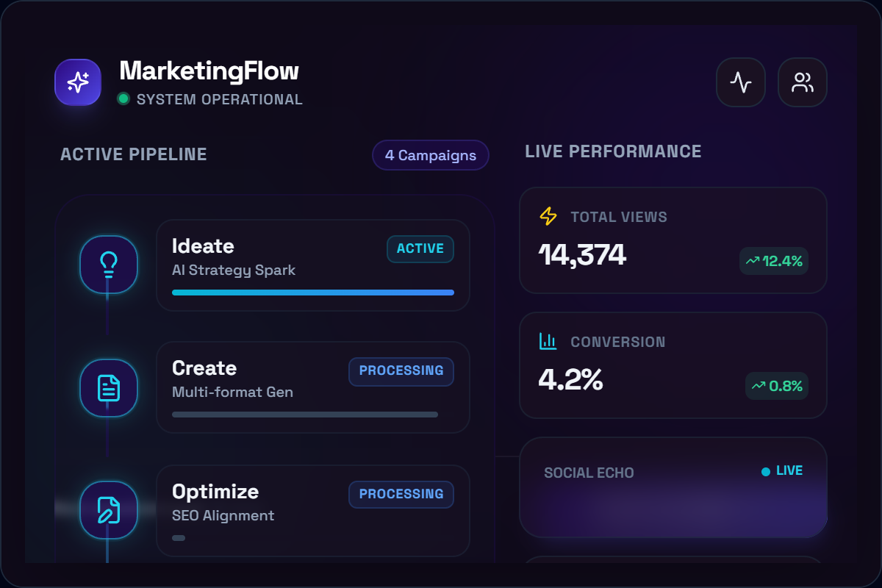This screenshot has width=882, height=588.
Task: Click the 4 Campaigns badge
Action: point(431,155)
